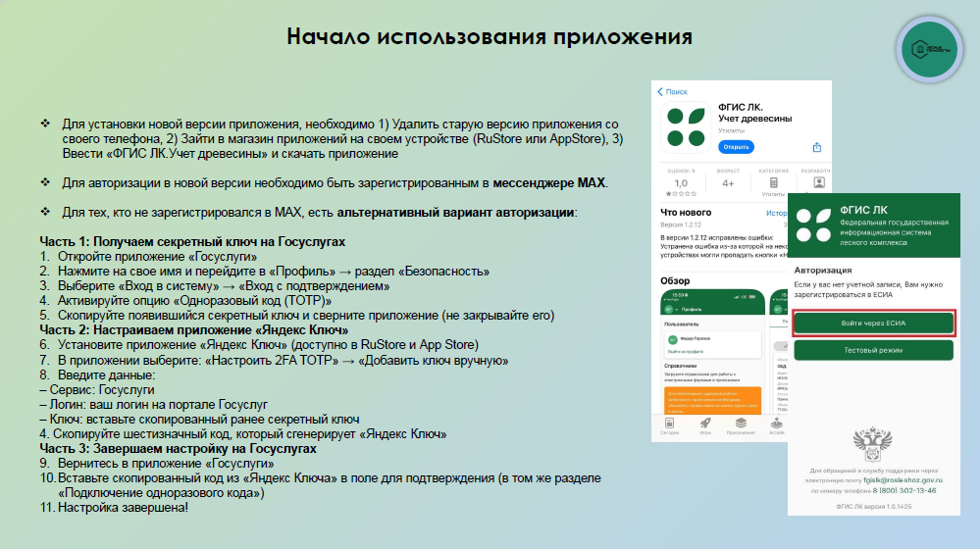Screen dimensions: 980x549
Task: Switch to the Приложения tab
Action: (740, 424)
